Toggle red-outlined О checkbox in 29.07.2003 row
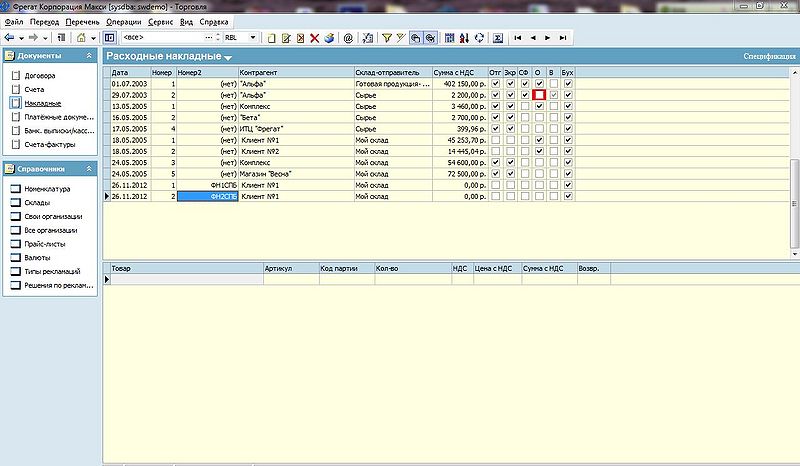Viewport: 800px width, 466px height. tap(539, 95)
